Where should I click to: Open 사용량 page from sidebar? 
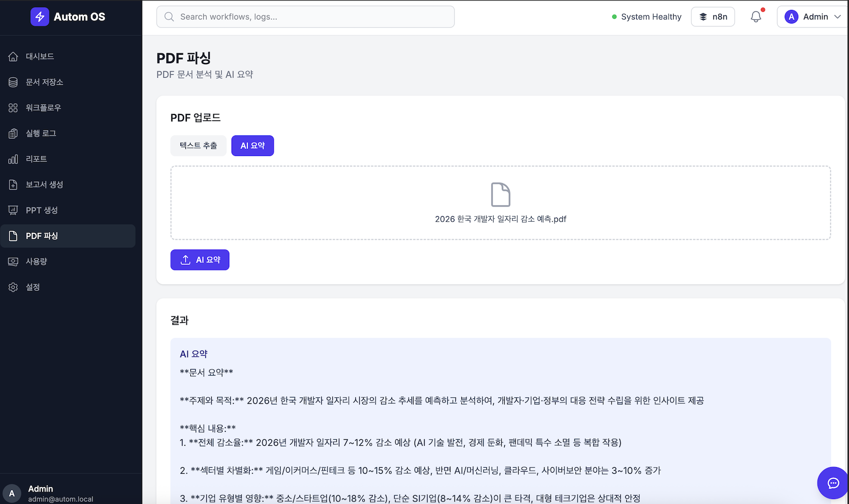[x=36, y=261]
